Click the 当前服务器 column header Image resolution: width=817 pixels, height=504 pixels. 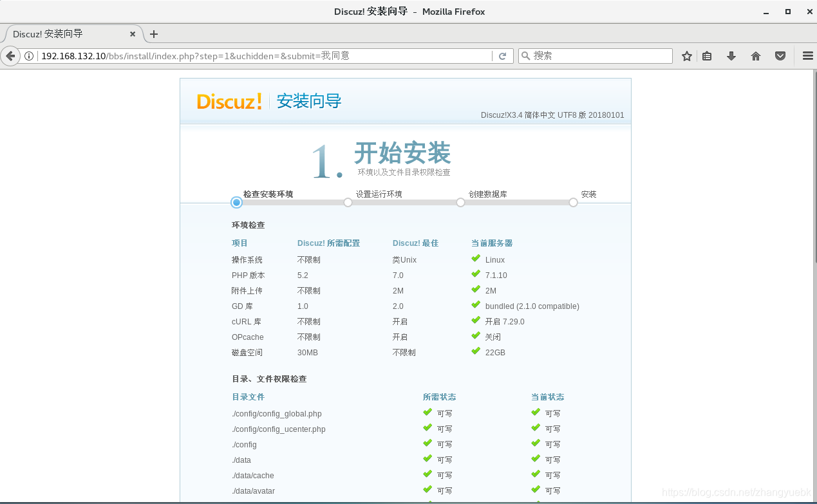[492, 243]
